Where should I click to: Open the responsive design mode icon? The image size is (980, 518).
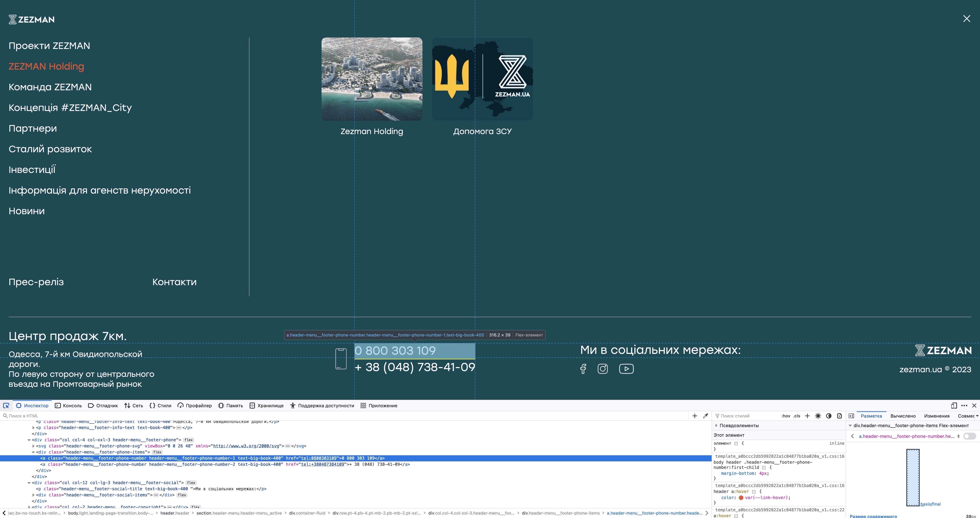click(x=954, y=405)
